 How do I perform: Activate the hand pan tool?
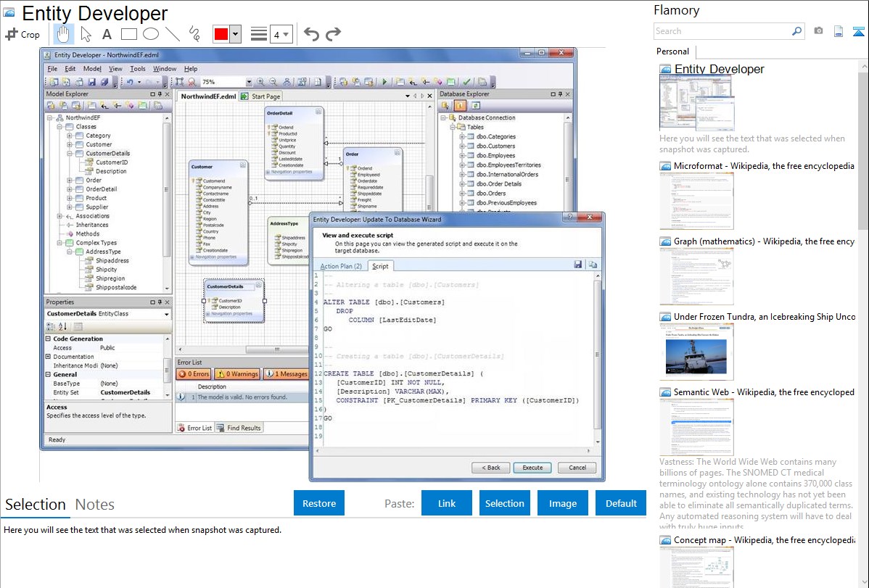coord(63,34)
